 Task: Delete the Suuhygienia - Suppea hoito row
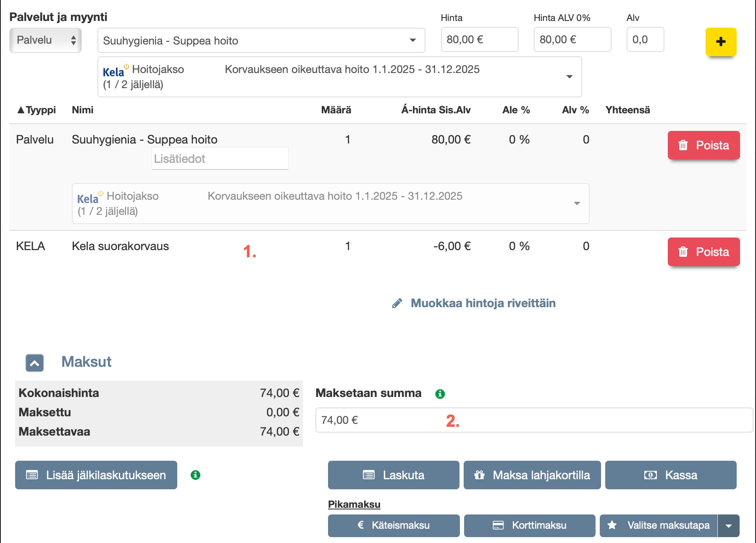click(703, 145)
